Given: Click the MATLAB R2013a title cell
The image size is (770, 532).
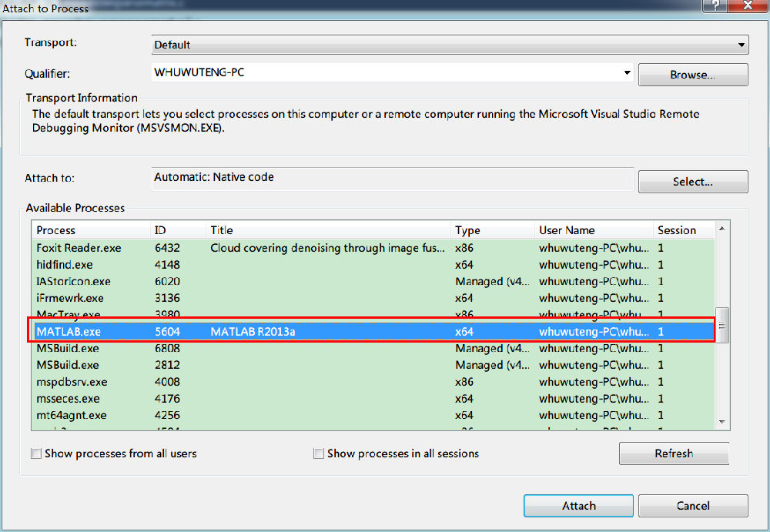Looking at the screenshot, I should tap(253, 332).
